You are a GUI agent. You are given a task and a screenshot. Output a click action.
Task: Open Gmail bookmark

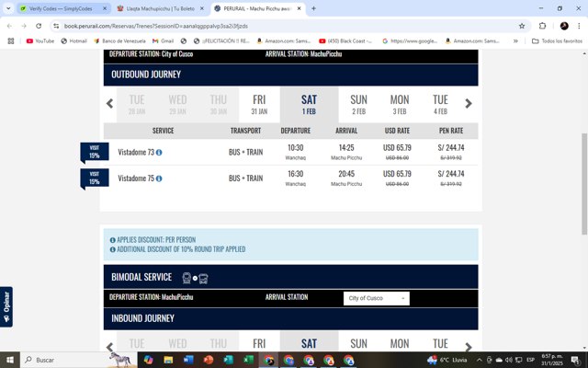pyautogui.click(x=163, y=40)
